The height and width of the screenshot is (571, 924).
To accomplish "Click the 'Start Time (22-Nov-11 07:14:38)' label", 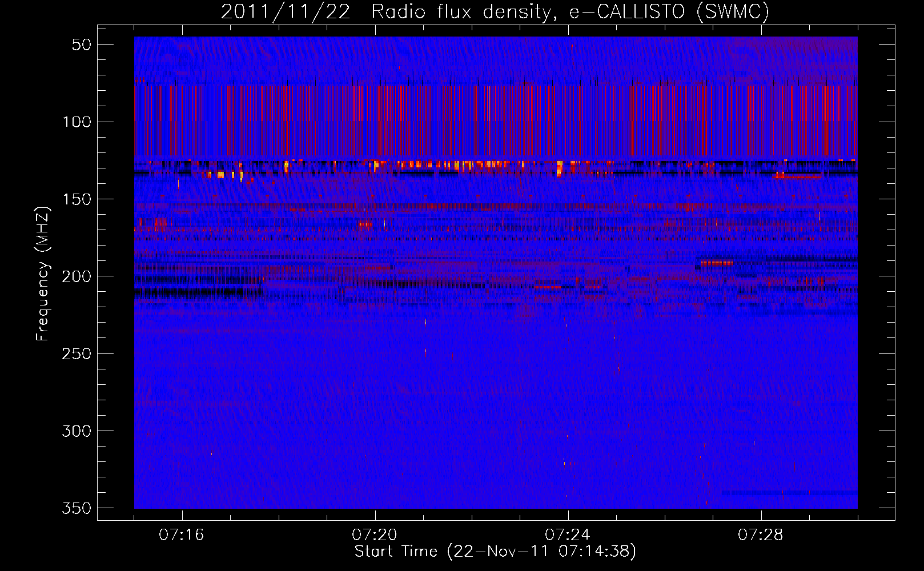I will point(495,552).
